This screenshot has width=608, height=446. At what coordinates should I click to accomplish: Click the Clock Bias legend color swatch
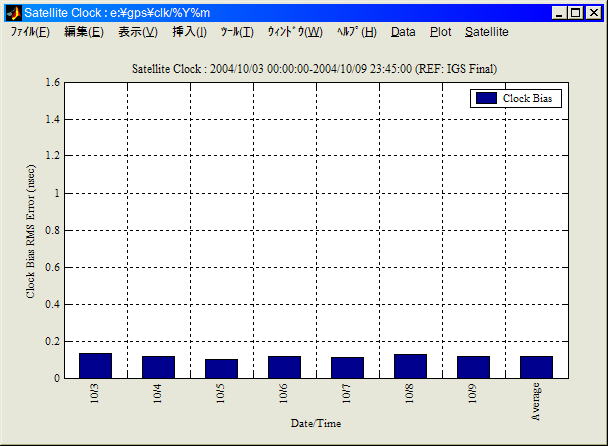(x=487, y=98)
